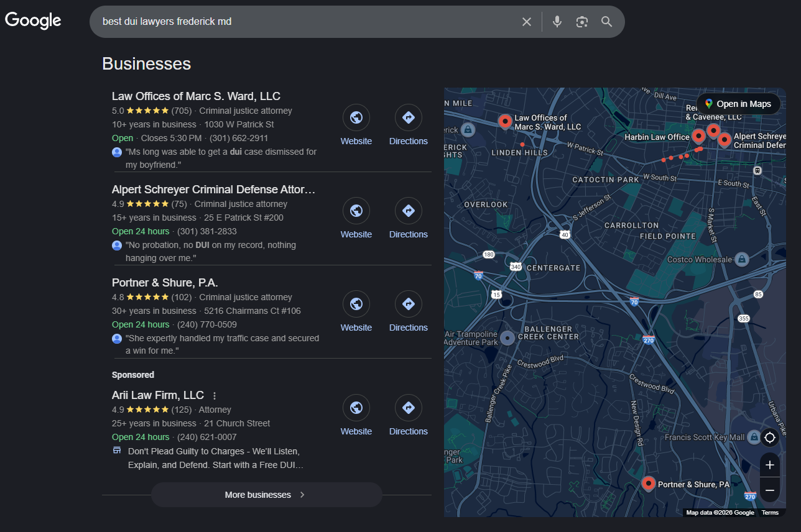Open website for Alpert Schreyer Criminal Defense
Image resolution: width=801 pixels, height=532 pixels.
pyautogui.click(x=356, y=218)
